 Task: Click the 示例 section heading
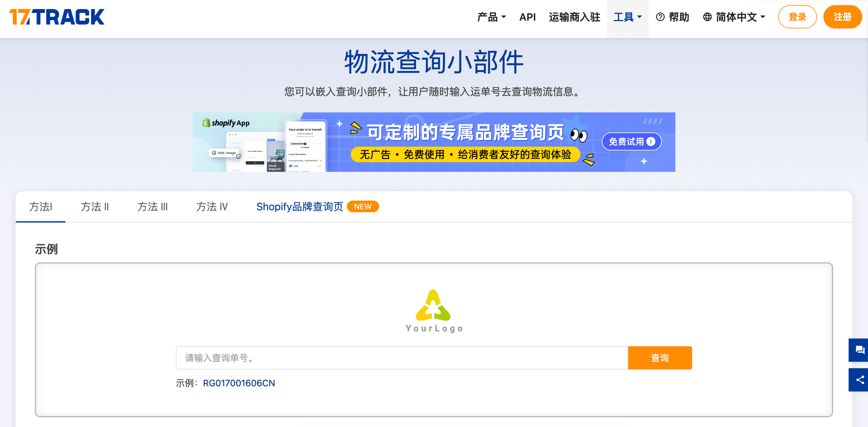46,249
